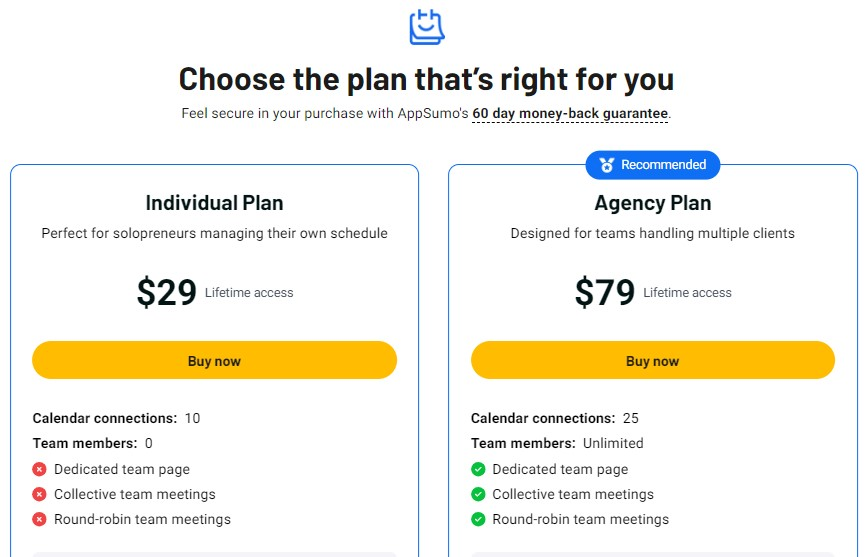868x557 pixels.
Task: Open the 60 day money-back guarantee link
Action: [570, 114]
